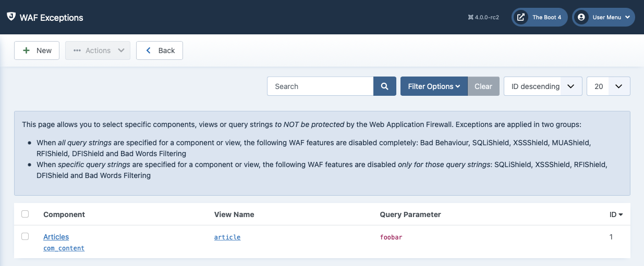Click into the Search text field
The height and width of the screenshot is (266, 644).
[x=320, y=86]
